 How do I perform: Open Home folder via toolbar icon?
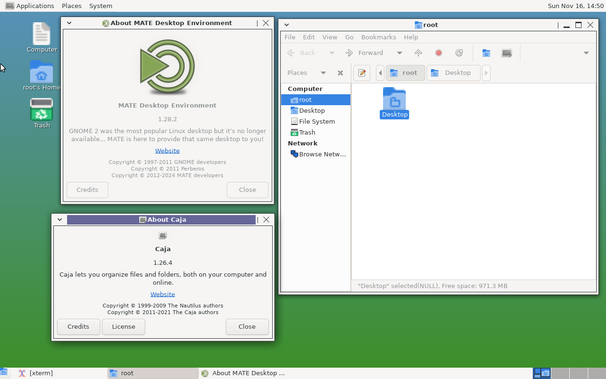click(486, 53)
